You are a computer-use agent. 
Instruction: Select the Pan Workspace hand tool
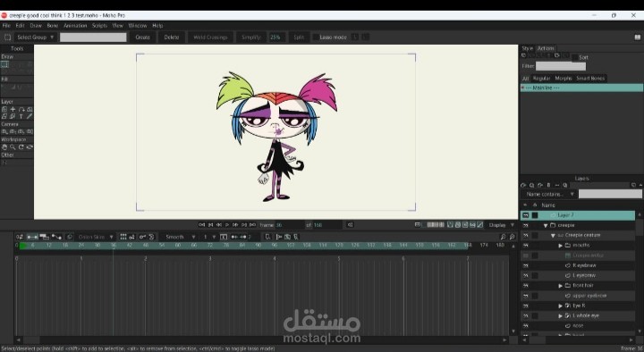coord(4,147)
